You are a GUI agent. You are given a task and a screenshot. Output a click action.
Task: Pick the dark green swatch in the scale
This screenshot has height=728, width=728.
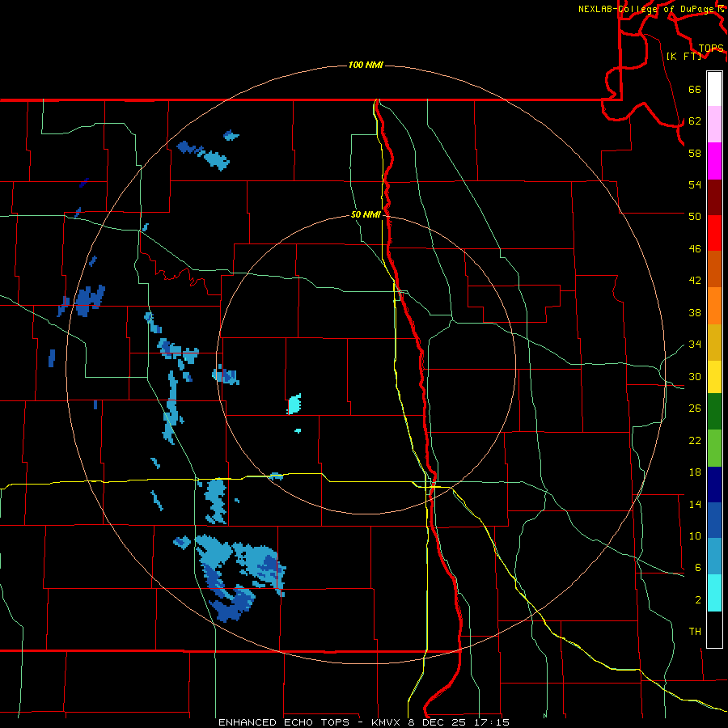tap(714, 412)
